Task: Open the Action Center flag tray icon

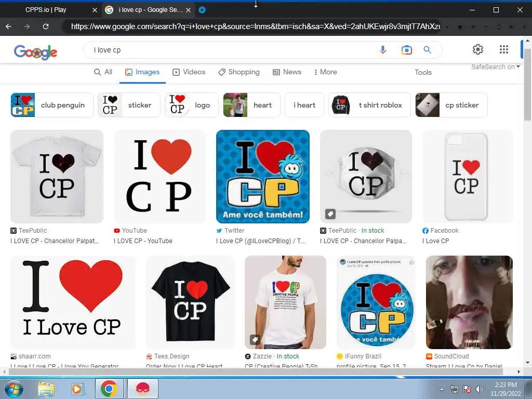Action: (467, 389)
